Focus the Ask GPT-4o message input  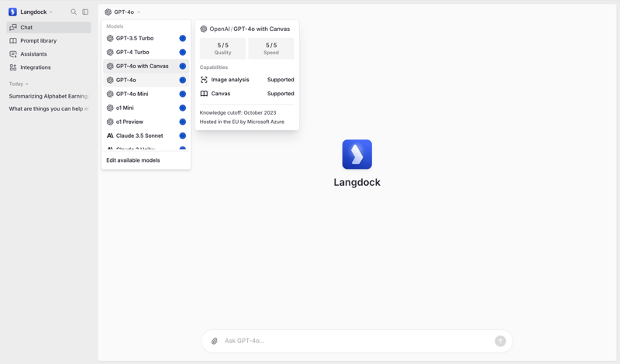[357, 341]
